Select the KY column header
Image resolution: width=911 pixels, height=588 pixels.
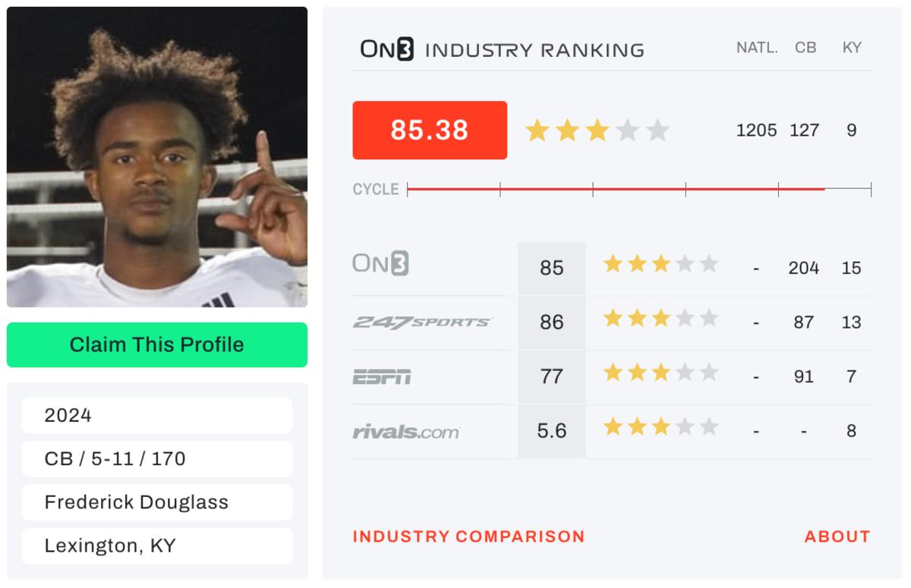852,47
